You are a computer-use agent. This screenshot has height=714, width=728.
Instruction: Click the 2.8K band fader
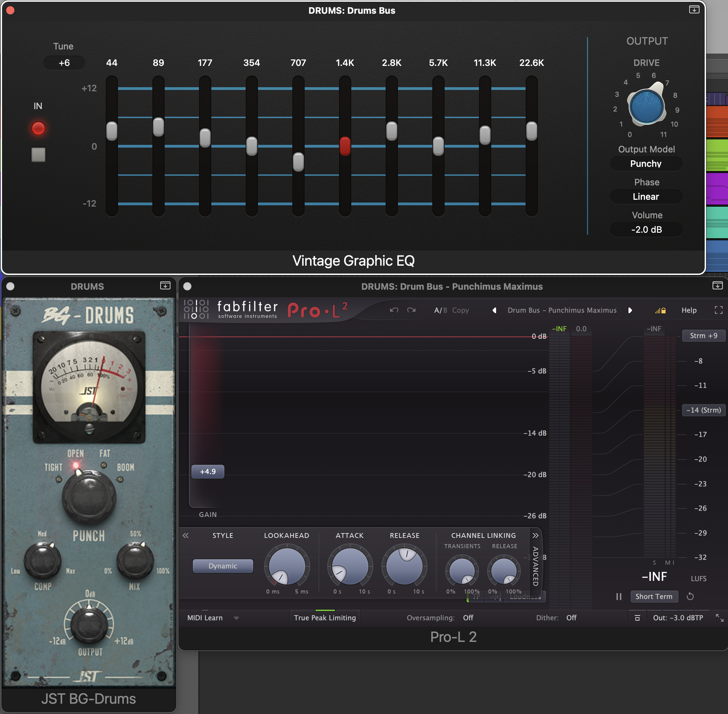point(392,131)
